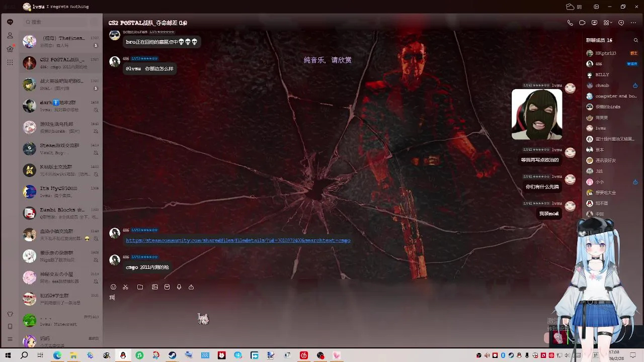Record a voice message
Image resolution: width=644 pixels, height=362 pixels.
[179, 287]
